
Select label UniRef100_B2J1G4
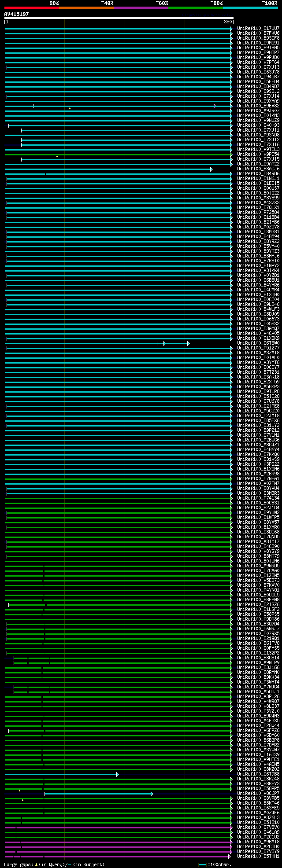coord(258,508)
